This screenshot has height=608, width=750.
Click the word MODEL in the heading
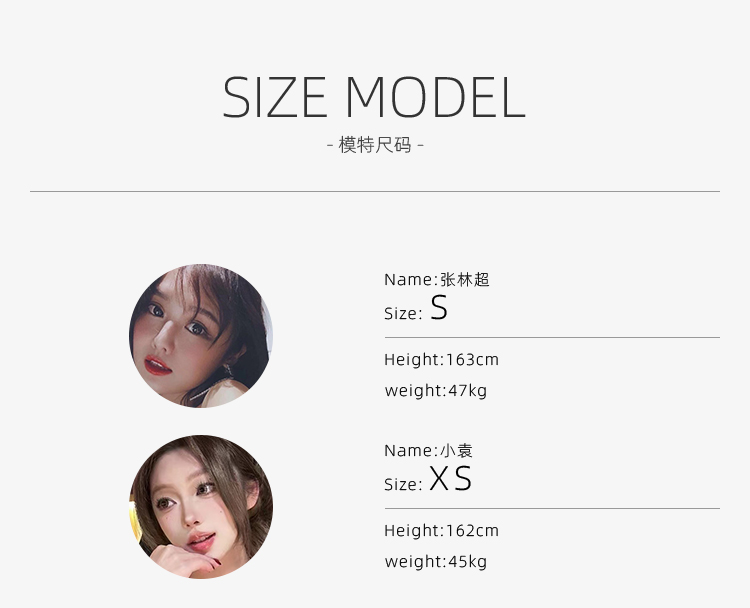(435, 97)
